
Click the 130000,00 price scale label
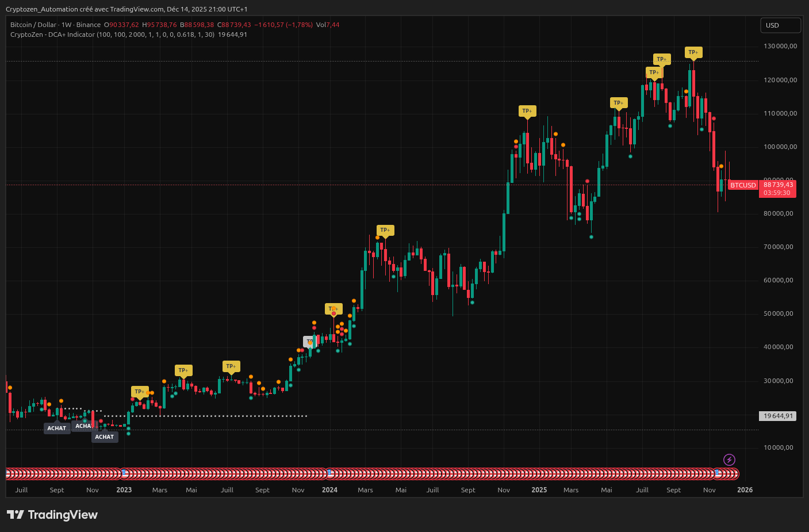[780, 46]
